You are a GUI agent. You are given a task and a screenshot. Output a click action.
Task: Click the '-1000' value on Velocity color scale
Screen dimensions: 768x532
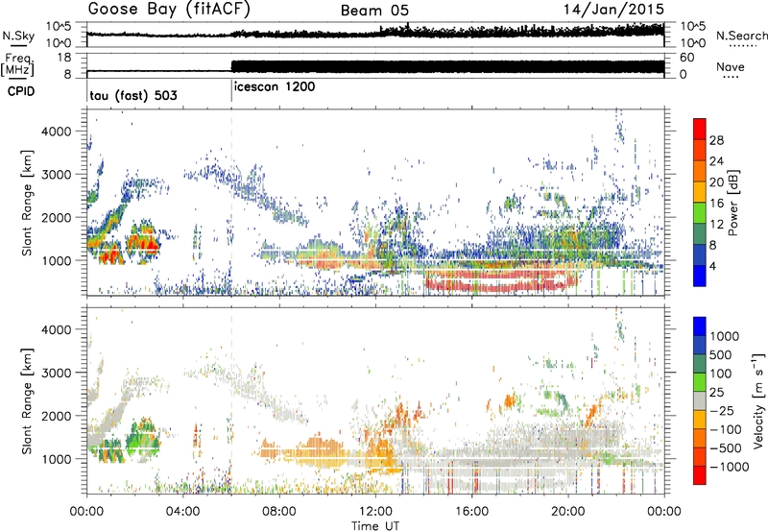pos(730,467)
